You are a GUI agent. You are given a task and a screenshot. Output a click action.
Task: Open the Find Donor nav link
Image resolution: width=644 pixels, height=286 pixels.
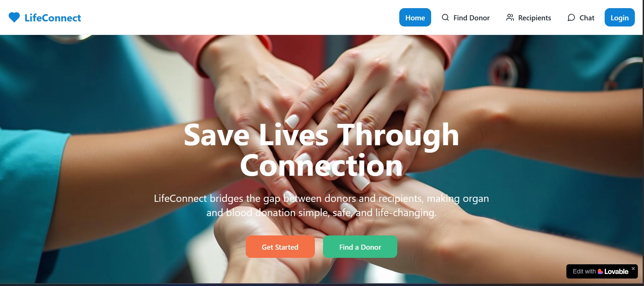click(465, 17)
